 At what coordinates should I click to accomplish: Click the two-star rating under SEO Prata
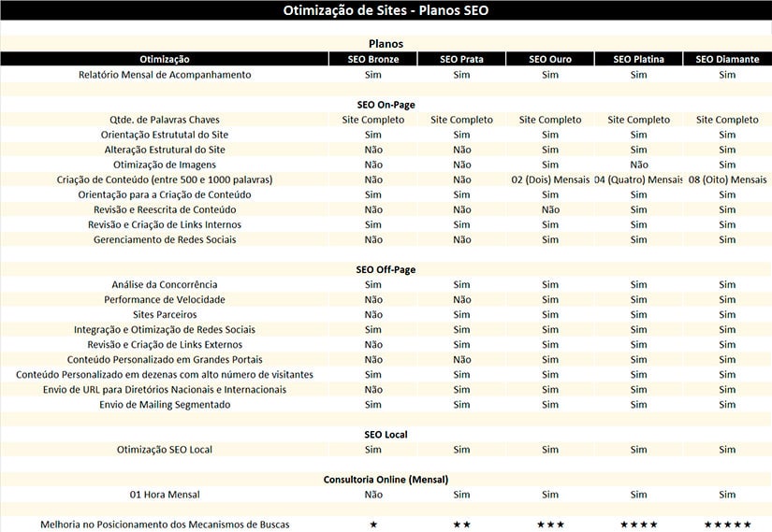[x=462, y=525]
